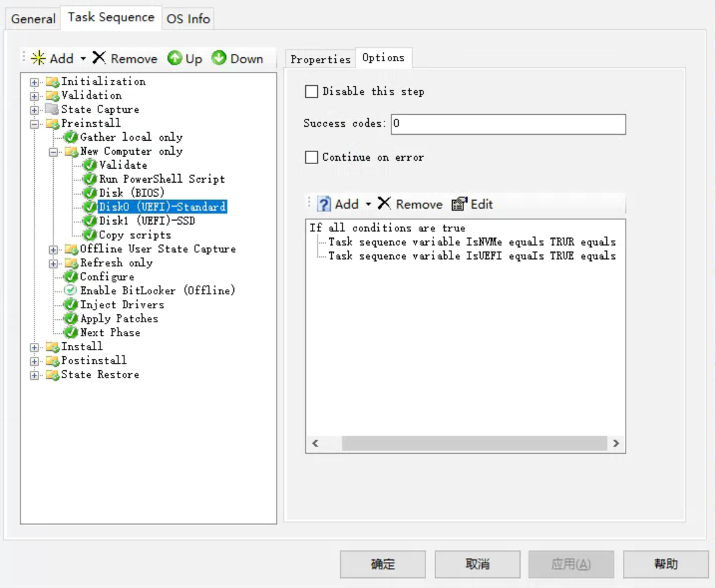The image size is (716, 588).
Task: Open the conditions Add dropdown arrow
Action: [368, 204]
